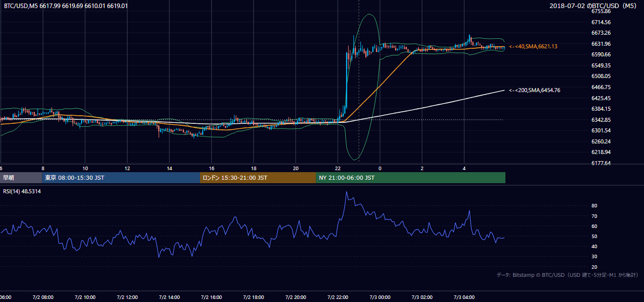Click hour tick 0 under the price chart
Viewport: 644px width, 302px height.
click(x=380, y=169)
